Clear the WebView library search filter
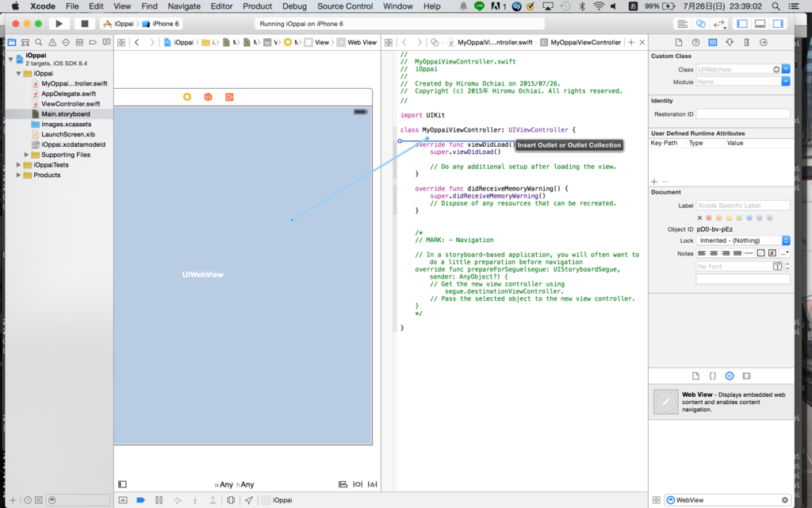This screenshot has width=812, height=508. [785, 500]
